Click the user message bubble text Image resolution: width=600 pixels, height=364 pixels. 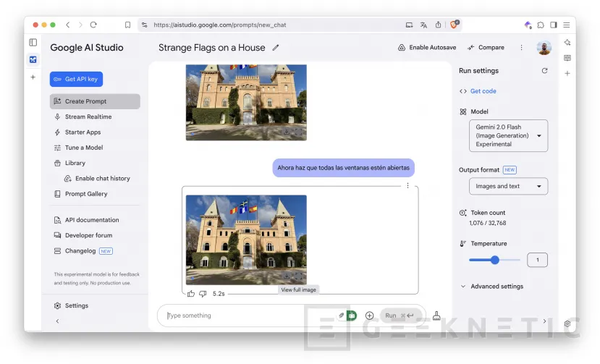pyautogui.click(x=343, y=168)
